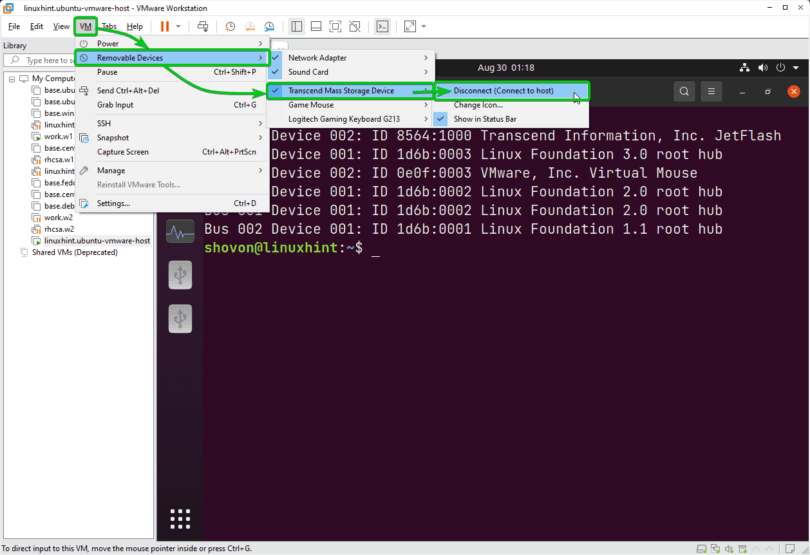The width and height of the screenshot is (810, 555).
Task: Open the Help menu
Action: tap(135, 26)
